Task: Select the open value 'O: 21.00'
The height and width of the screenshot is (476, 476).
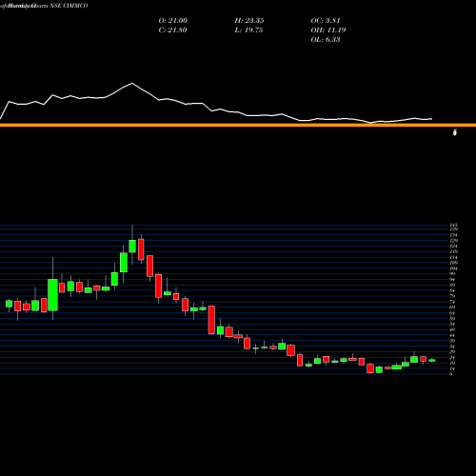Action: pyautogui.click(x=173, y=21)
